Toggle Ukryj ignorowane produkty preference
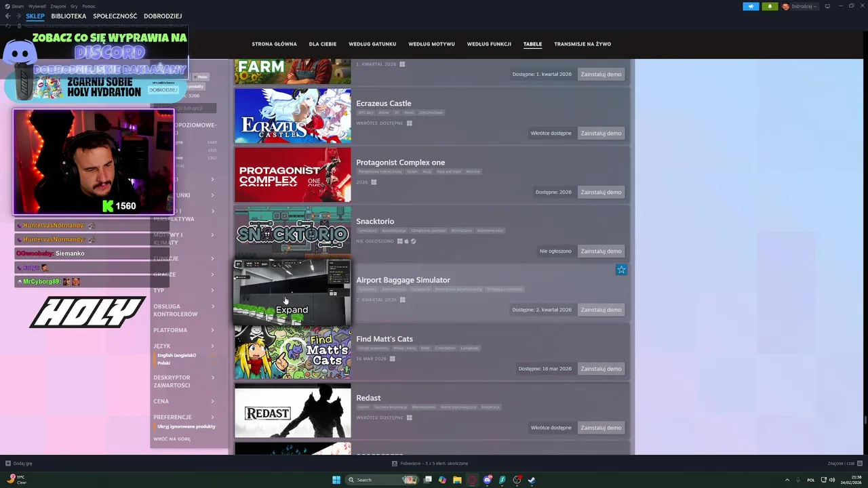Screen dimensions: 868x488 pos(184,426)
